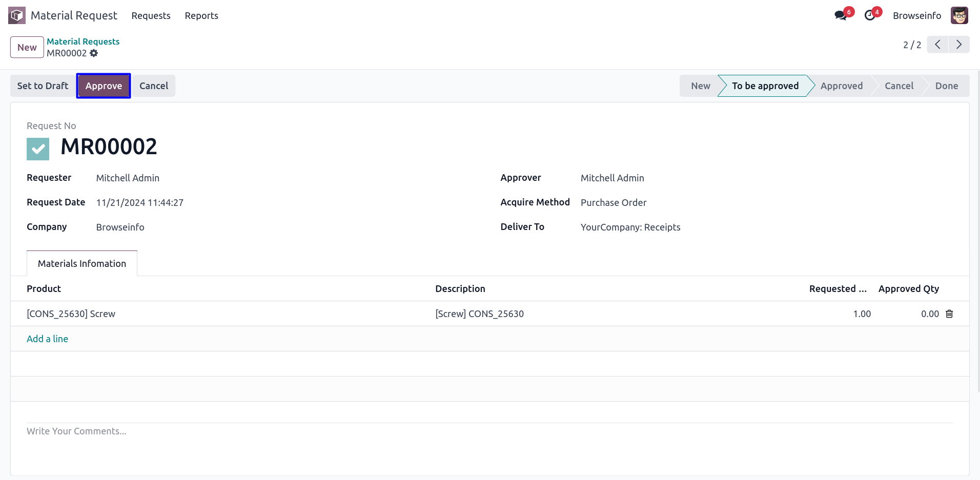
Task: Open the activities clock icon
Action: pyautogui.click(x=870, y=15)
